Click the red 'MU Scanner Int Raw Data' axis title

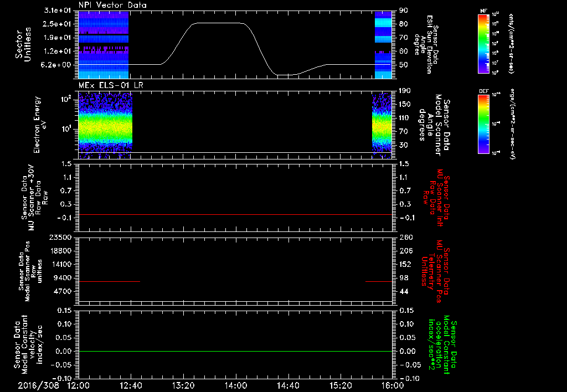436,198
